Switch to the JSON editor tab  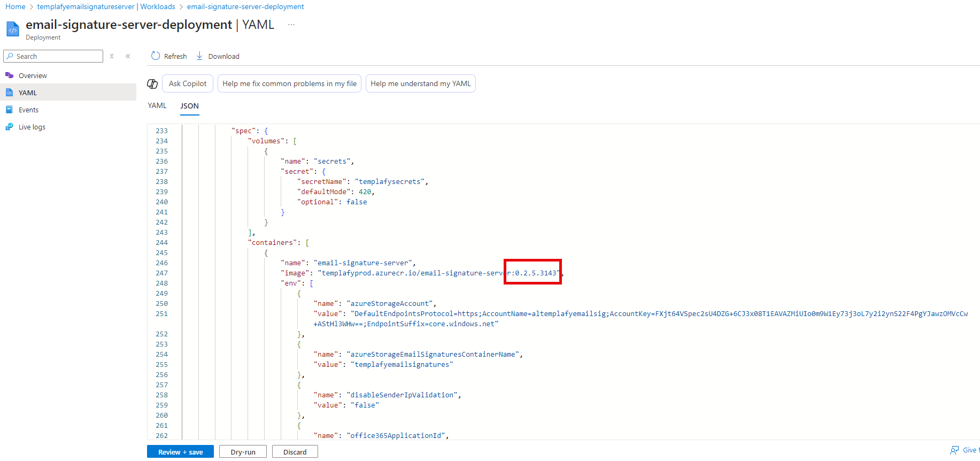[189, 106]
